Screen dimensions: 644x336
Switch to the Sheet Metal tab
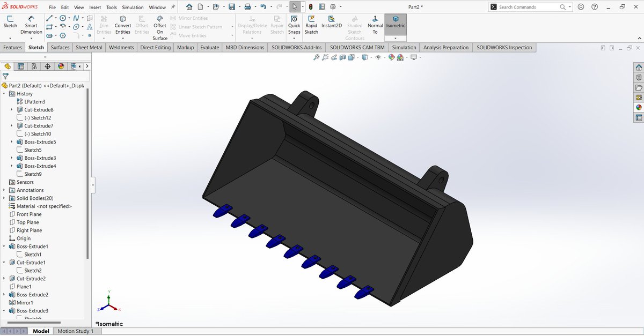point(89,48)
